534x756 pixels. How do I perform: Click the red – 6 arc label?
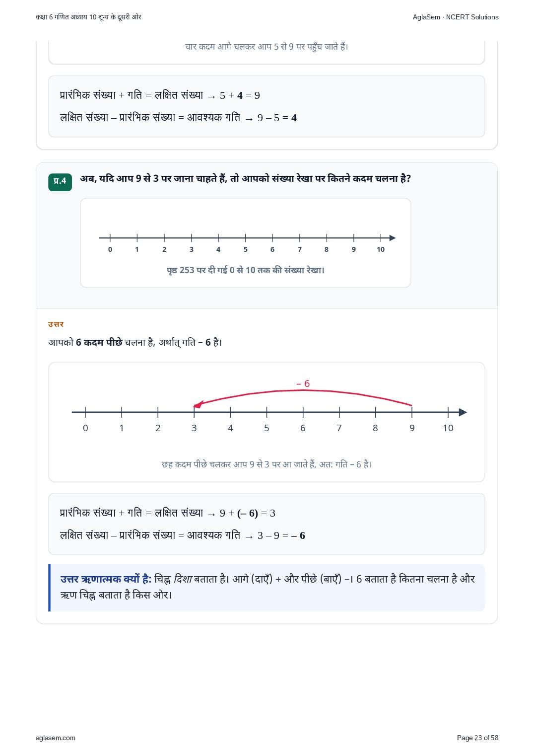(303, 383)
